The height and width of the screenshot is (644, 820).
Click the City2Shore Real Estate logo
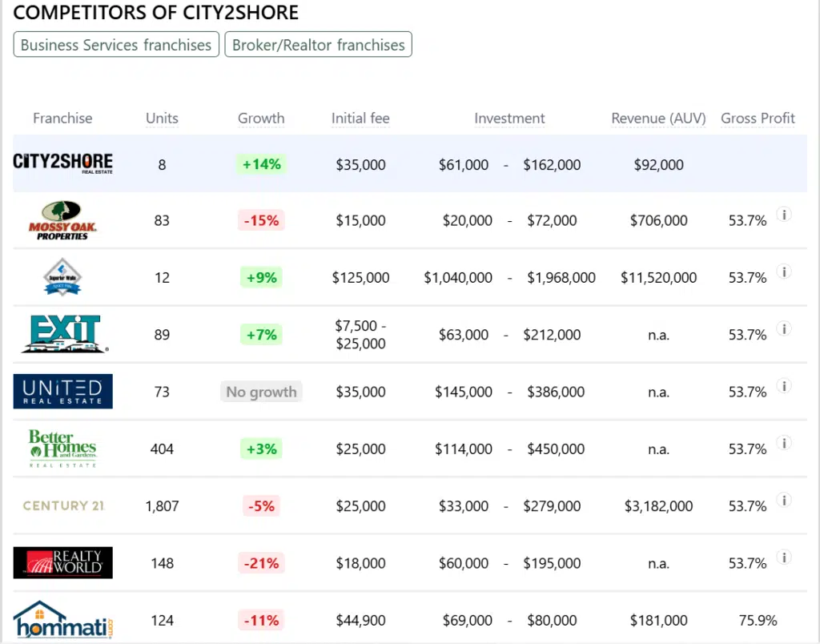[x=62, y=163]
